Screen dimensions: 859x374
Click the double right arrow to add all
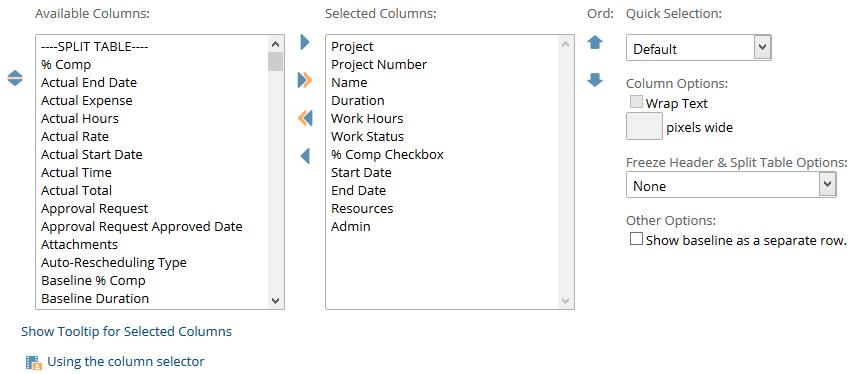pos(305,80)
